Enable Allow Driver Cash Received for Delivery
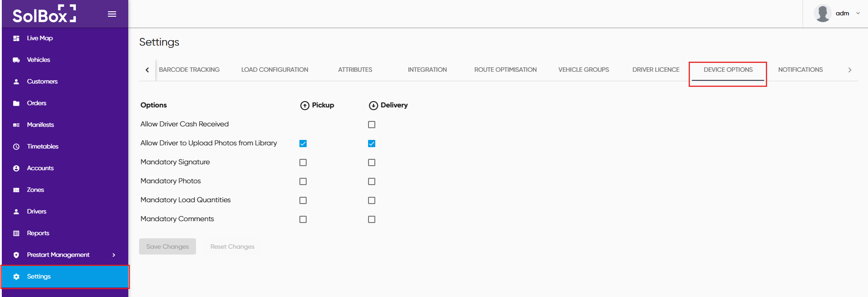Viewport: 868px width, 297px height. click(x=372, y=125)
